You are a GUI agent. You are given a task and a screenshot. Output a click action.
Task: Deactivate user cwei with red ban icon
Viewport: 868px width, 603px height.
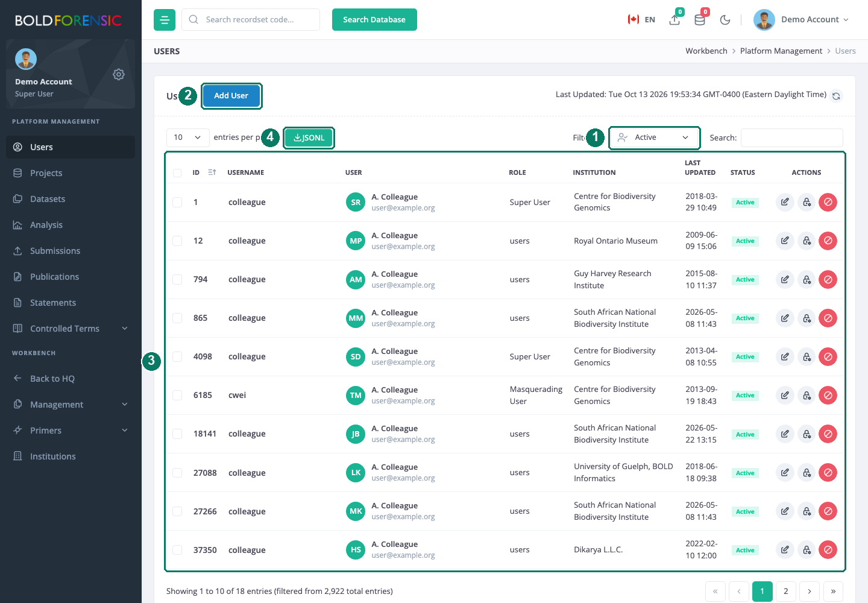click(828, 395)
